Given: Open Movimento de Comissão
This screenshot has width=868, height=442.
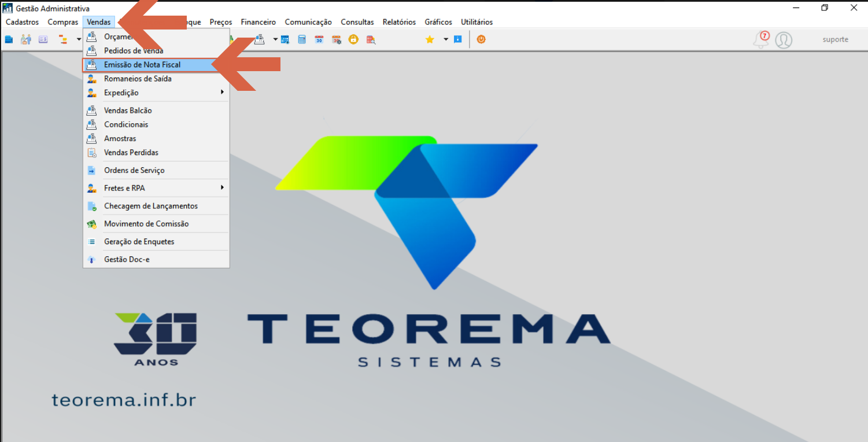Looking at the screenshot, I should click(156, 224).
